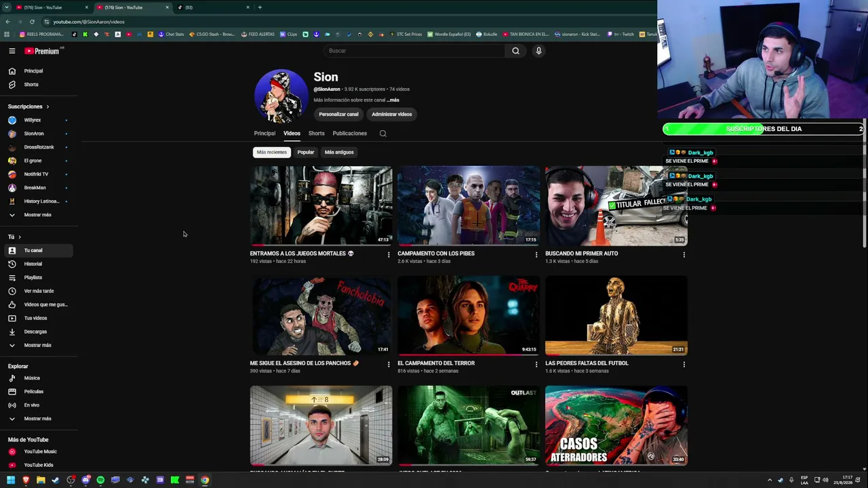Expand Mostrar más under Suscripciones
Screen dimensions: 868x488
38,215
